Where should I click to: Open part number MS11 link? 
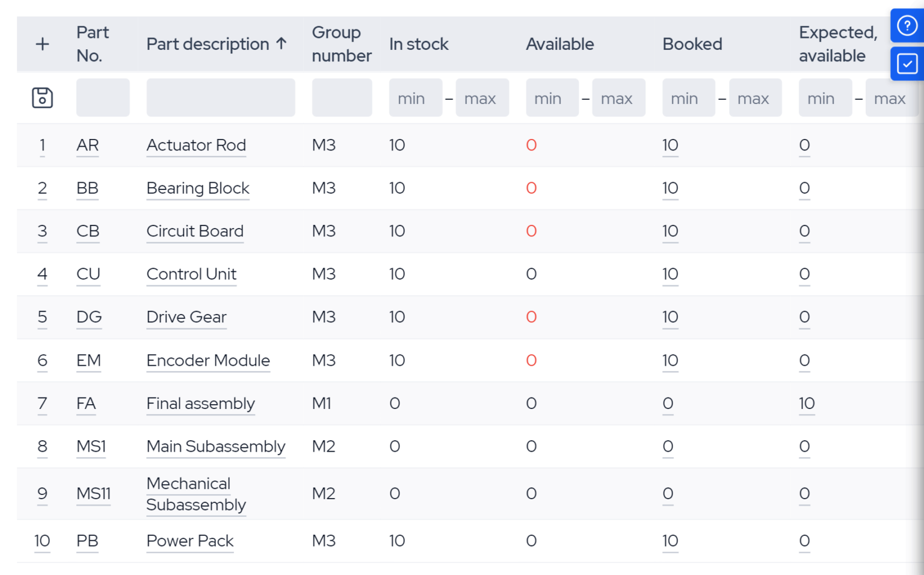pos(93,493)
